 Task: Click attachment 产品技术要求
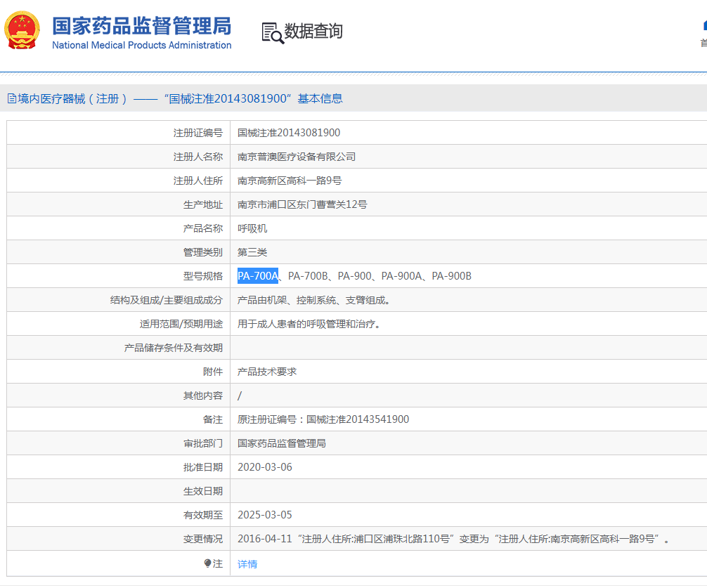click(267, 372)
